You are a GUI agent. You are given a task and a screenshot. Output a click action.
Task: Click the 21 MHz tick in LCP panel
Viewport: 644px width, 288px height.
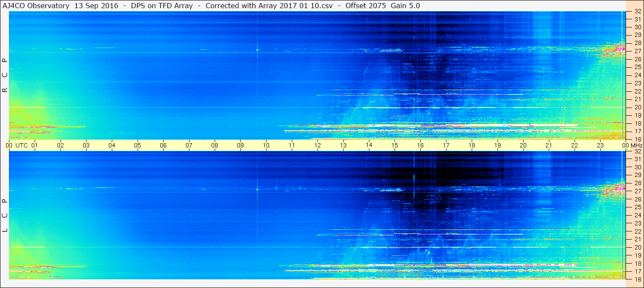point(638,239)
